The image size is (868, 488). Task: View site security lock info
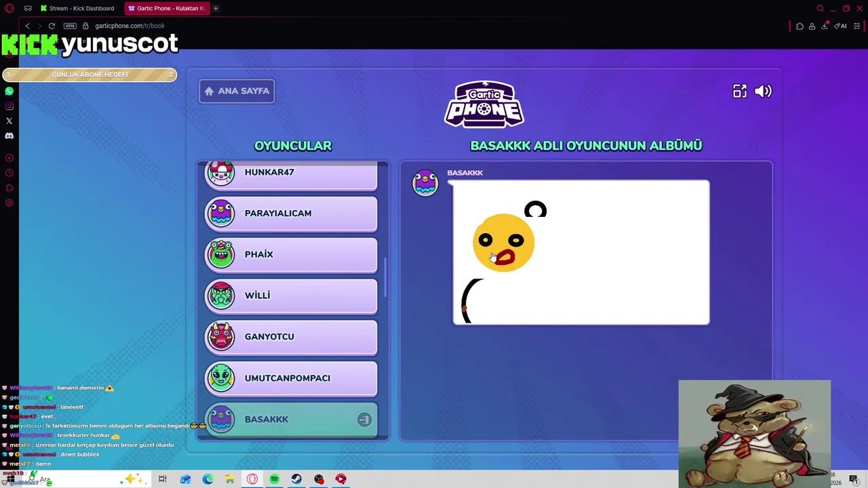click(85, 26)
